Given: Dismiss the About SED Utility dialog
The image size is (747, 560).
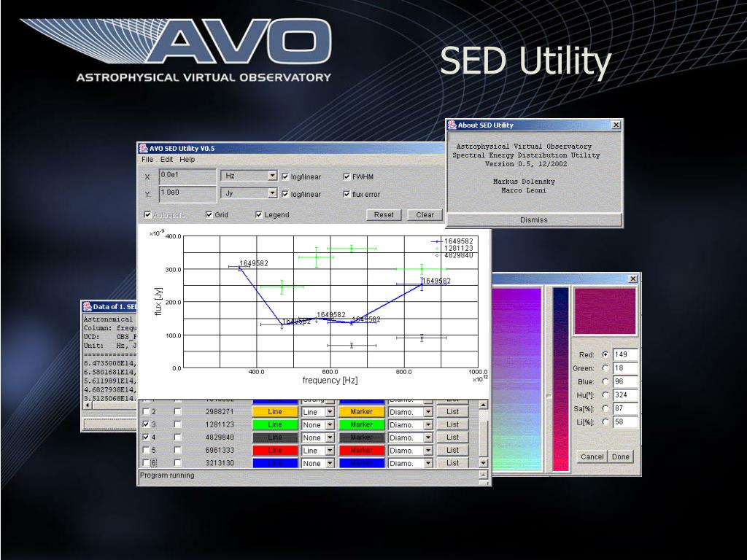Looking at the screenshot, I should pyautogui.click(x=534, y=220).
